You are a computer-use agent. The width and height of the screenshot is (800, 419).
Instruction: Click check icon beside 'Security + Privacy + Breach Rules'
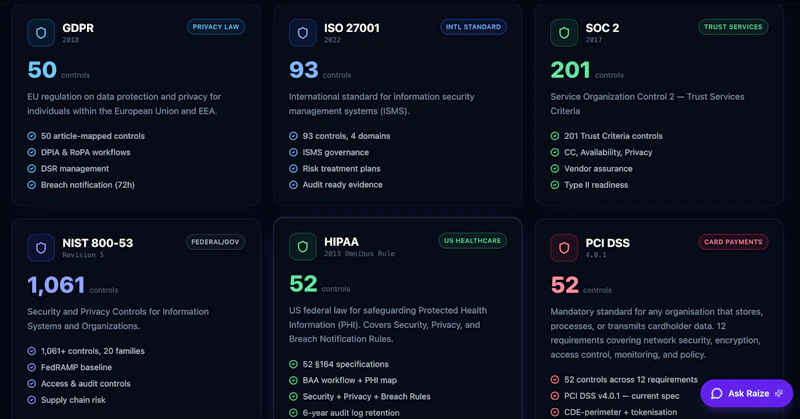[x=293, y=397]
